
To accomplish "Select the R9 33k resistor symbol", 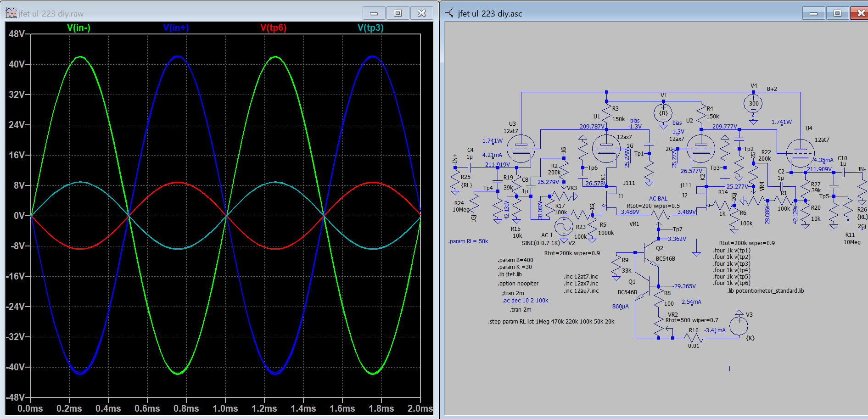I will [616, 266].
